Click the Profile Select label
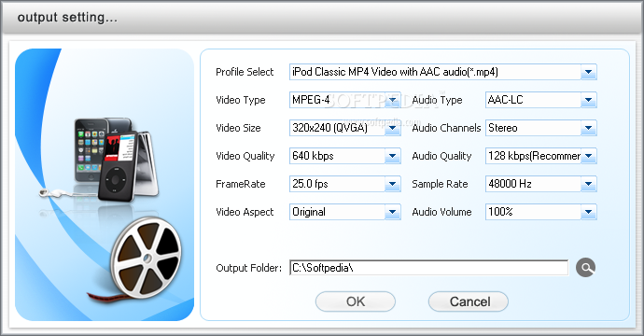This screenshot has width=644, height=336. (x=245, y=72)
